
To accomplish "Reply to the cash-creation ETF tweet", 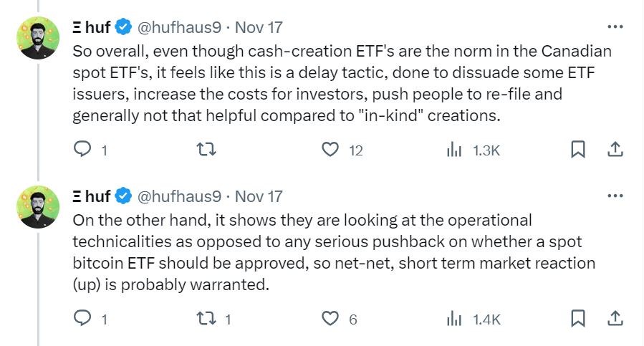I will 84,150.
